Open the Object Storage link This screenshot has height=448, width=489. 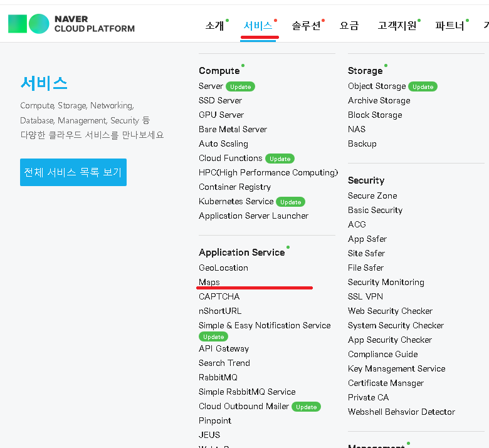(x=377, y=86)
